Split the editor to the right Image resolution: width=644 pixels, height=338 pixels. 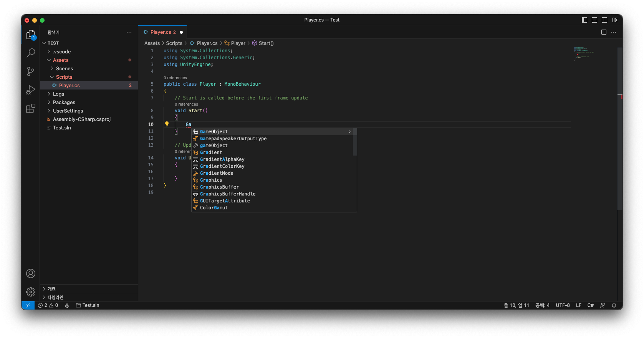tap(604, 32)
